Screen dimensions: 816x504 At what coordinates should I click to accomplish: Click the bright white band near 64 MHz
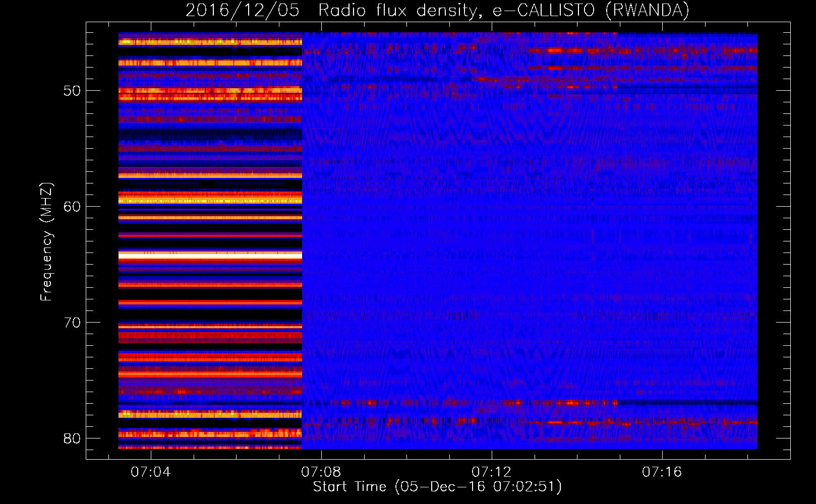coord(210,256)
